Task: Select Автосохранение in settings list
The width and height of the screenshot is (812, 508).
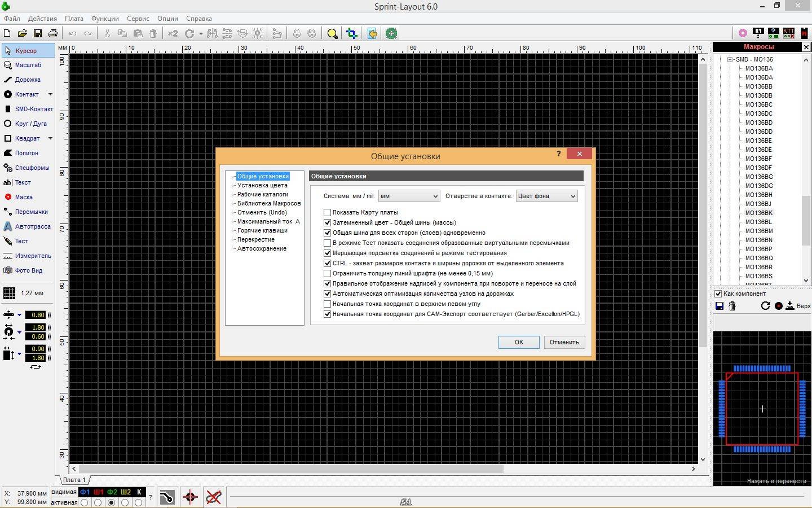Action: tap(262, 248)
